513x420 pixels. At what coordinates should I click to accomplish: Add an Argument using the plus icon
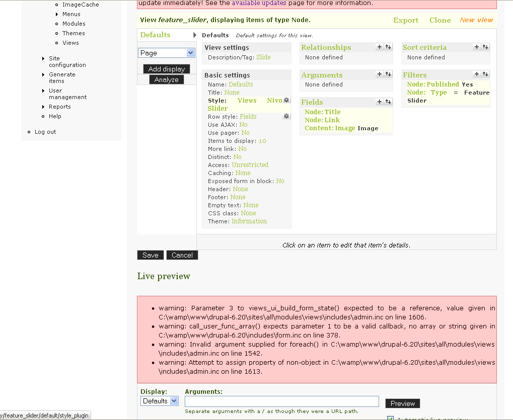(380, 74)
